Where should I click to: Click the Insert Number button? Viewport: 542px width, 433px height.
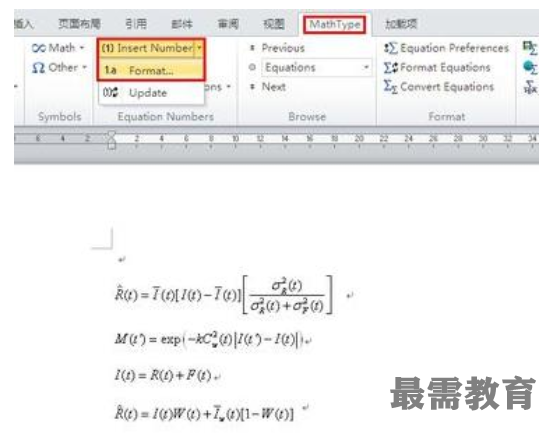tap(148, 48)
